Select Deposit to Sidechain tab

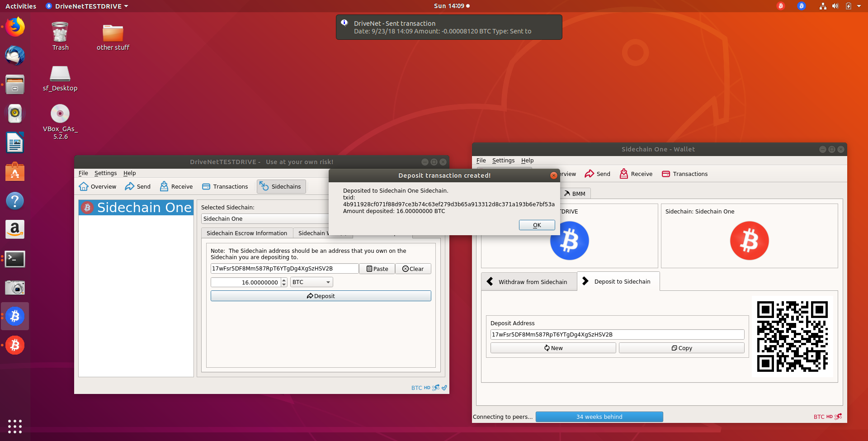(618, 281)
